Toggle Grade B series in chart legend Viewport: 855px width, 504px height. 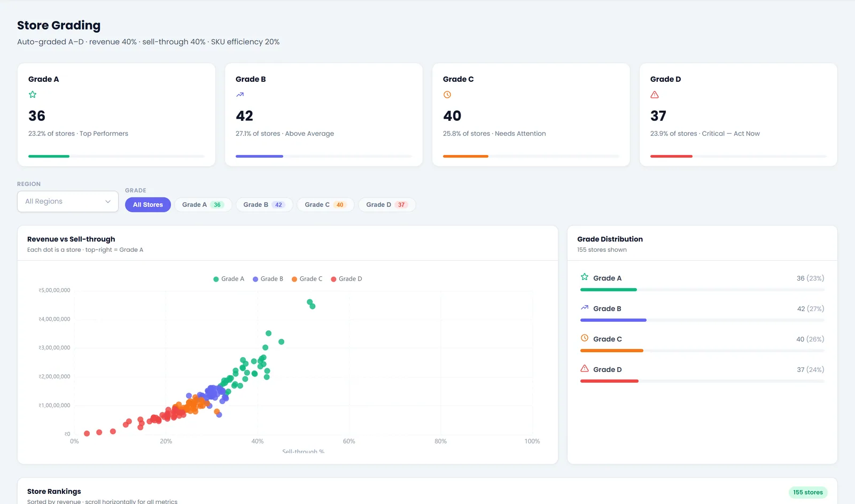tap(268, 279)
